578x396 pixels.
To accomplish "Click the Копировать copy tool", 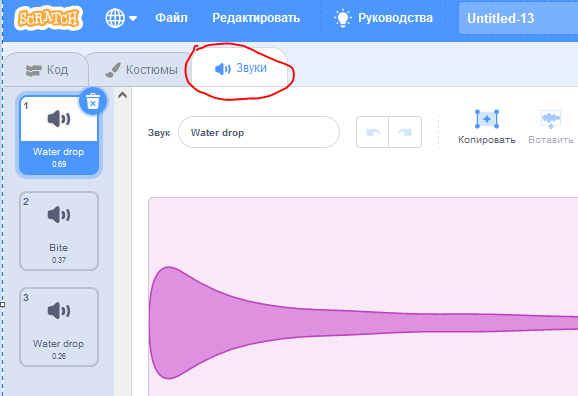I will click(x=487, y=127).
